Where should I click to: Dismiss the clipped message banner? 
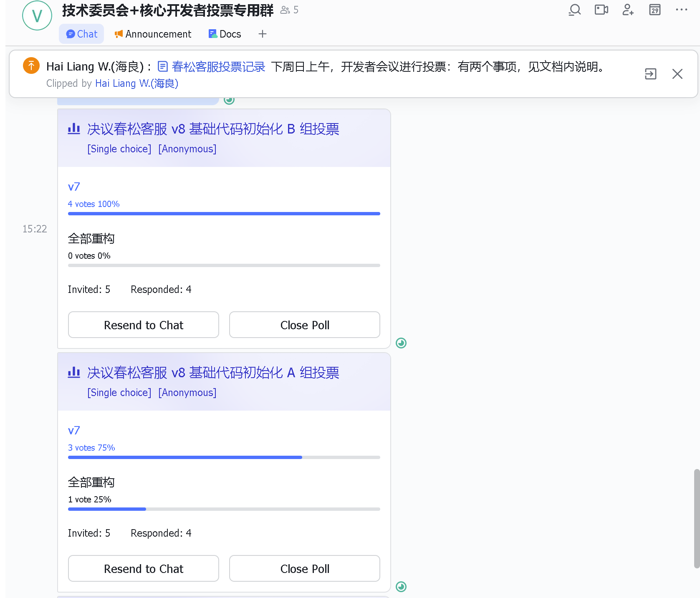pos(677,74)
